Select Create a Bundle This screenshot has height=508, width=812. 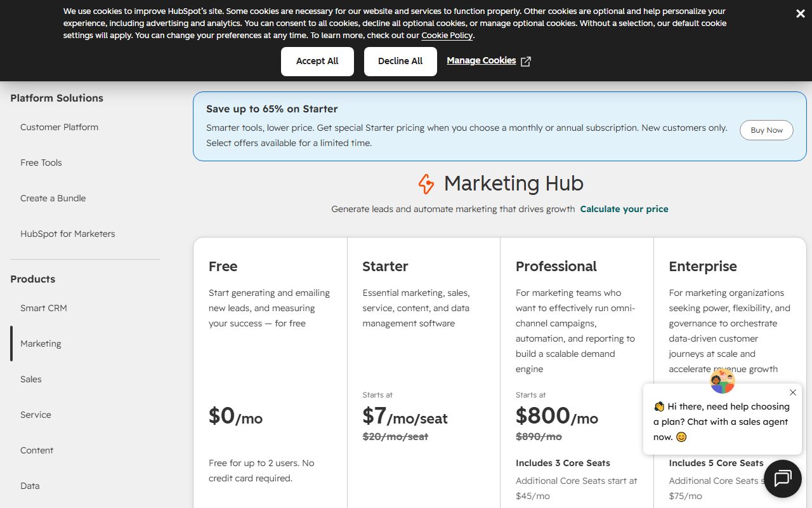[53, 198]
